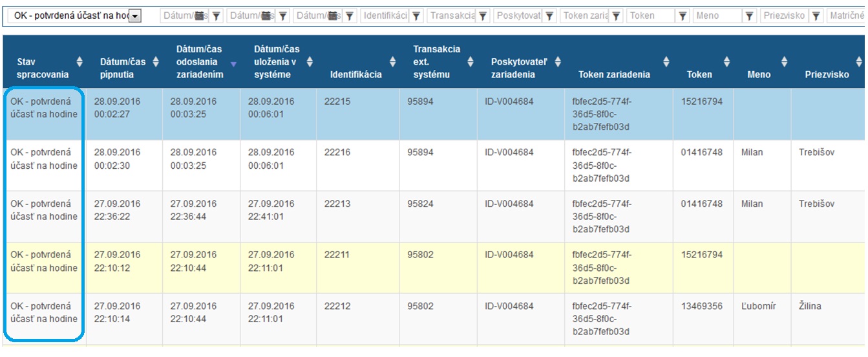Toggle sort arrows on Token zariadenia column

(666, 62)
